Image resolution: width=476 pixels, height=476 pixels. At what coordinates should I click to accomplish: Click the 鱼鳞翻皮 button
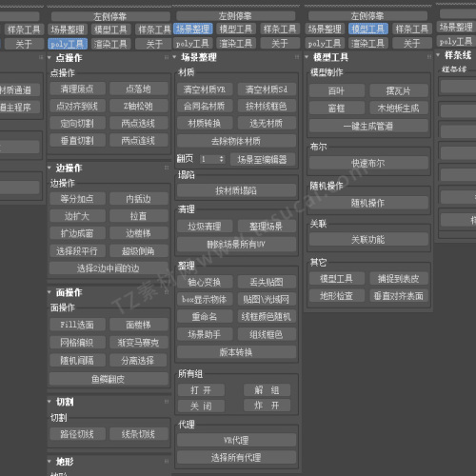[x=109, y=379]
